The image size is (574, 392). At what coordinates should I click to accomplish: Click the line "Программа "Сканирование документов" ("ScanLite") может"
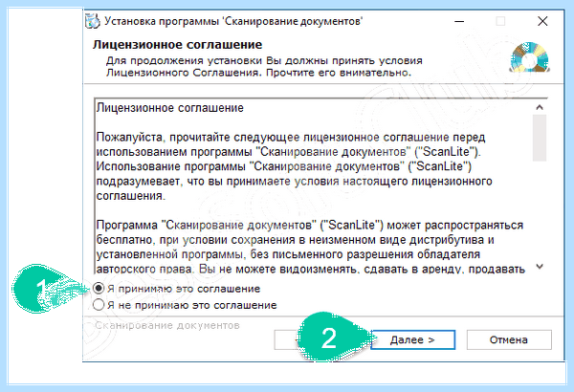point(310,225)
